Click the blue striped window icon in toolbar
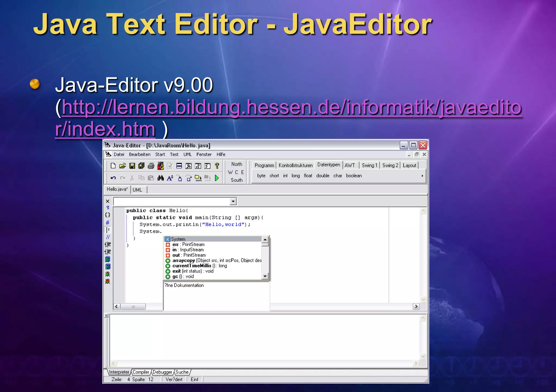Screen dimensions: 556x392 (x=179, y=166)
